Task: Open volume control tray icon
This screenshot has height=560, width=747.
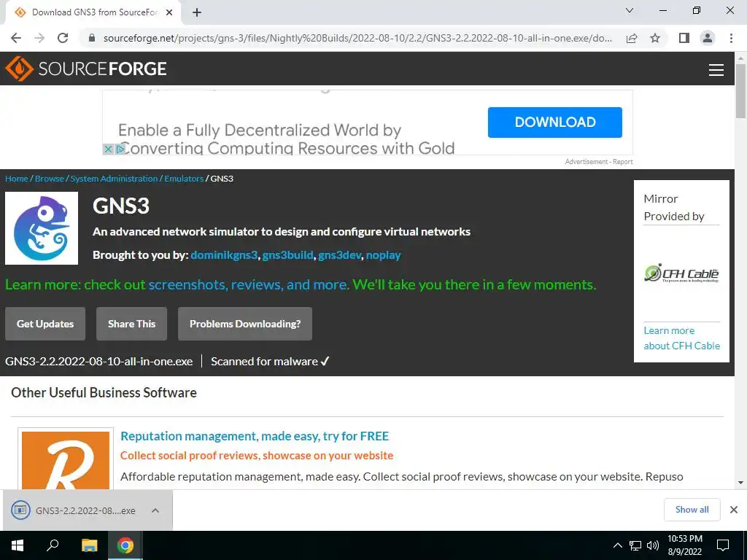Action: 653,545
